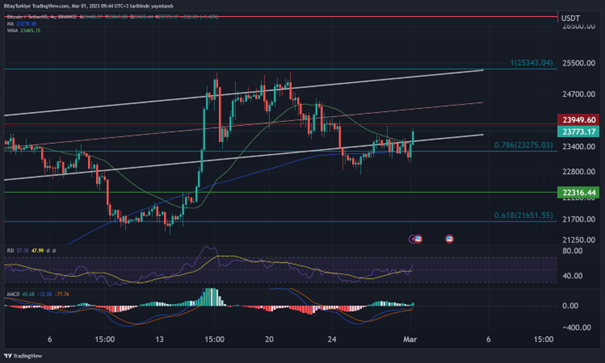This screenshot has height=363, width=605.
Task: Open the TradingView logo at bottom left
Action: tap(23, 356)
